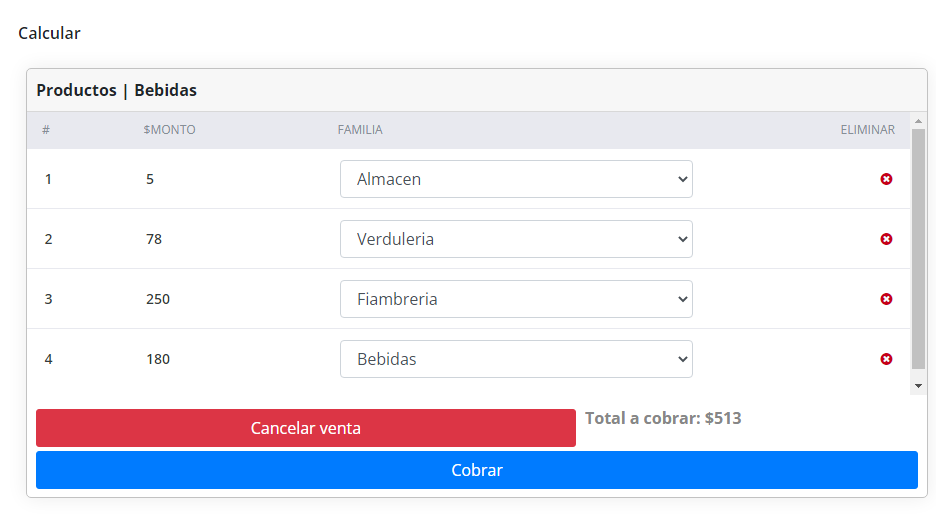
Task: Click the $MONTO column header
Action: coord(169,130)
